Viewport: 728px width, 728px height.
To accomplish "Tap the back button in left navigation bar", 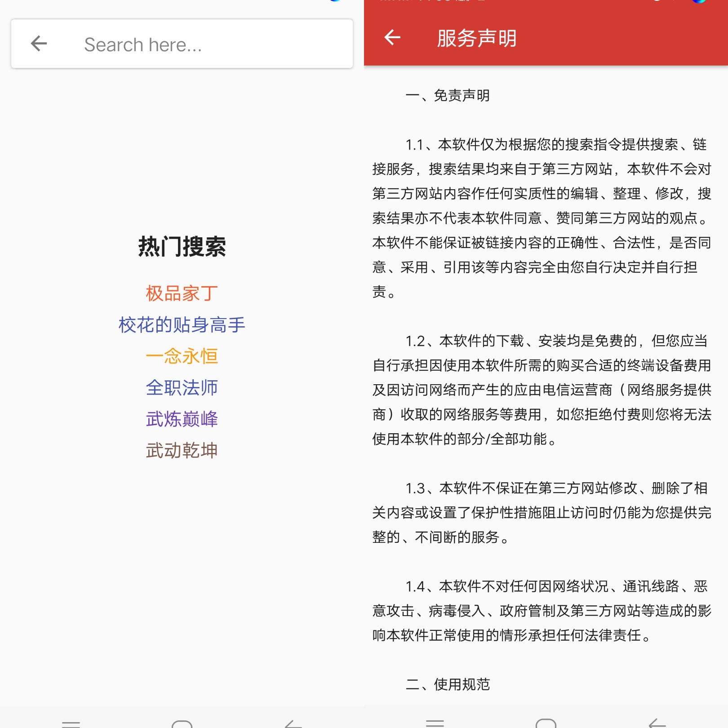I will coord(293,723).
